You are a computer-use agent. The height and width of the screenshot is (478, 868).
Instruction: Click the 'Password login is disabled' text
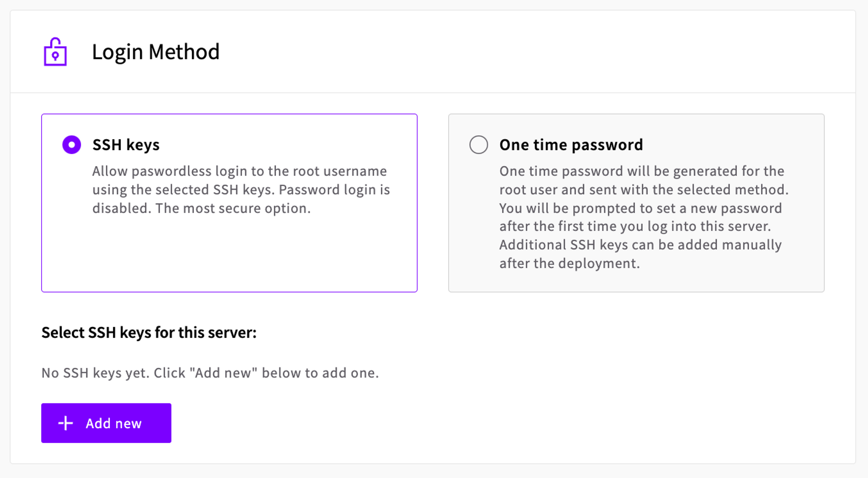pyautogui.click(x=334, y=190)
